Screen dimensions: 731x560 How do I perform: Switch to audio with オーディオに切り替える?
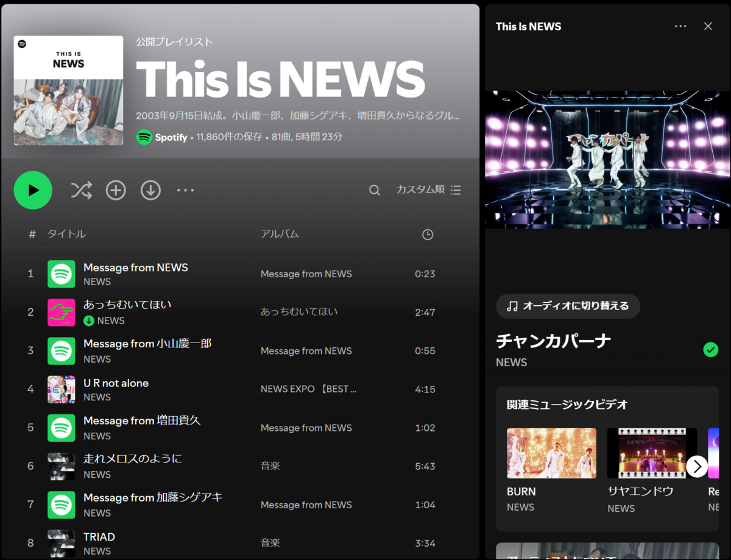coord(568,306)
